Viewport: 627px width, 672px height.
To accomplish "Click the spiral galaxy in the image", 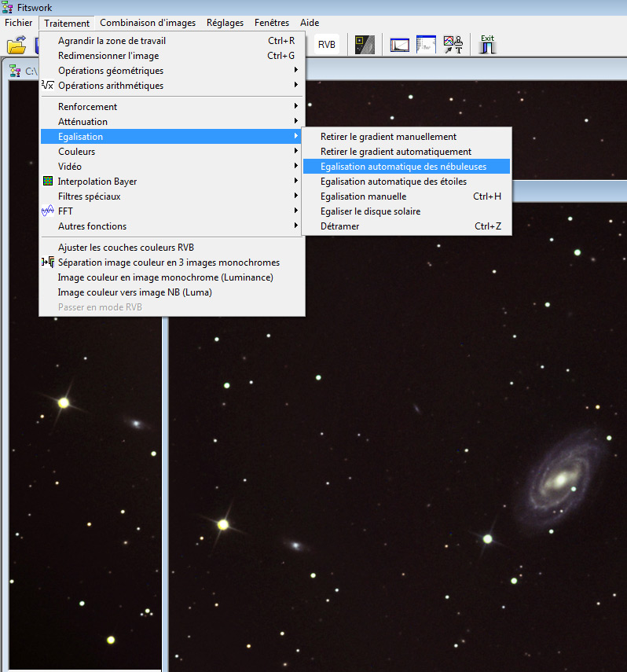I will tap(560, 479).
